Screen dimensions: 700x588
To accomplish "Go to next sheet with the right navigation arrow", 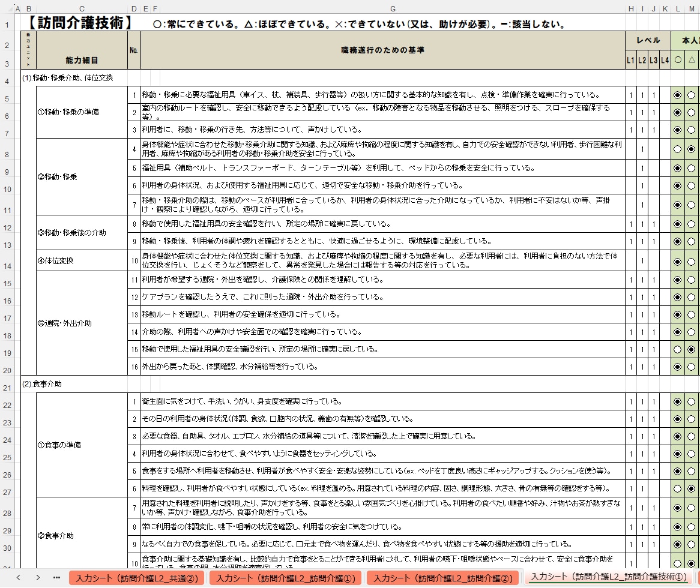I will pos(38,577).
